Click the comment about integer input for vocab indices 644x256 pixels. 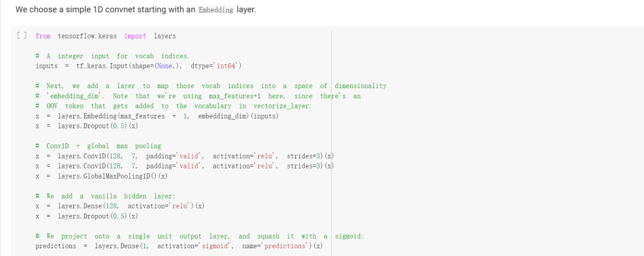(112, 56)
